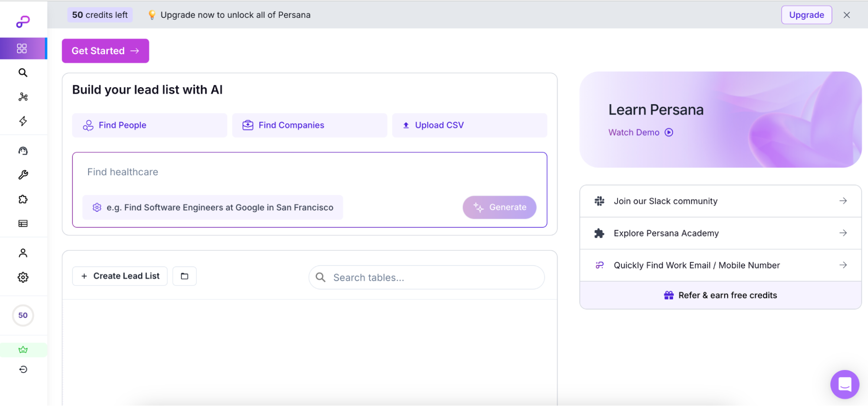Open the lightning bolt icon in sidebar

(23, 121)
